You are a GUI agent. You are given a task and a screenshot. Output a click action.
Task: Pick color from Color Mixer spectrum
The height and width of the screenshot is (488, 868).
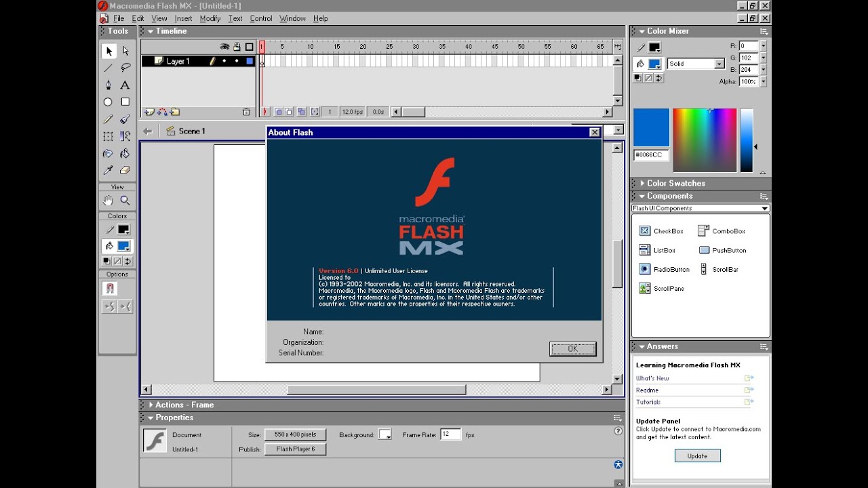click(705, 140)
